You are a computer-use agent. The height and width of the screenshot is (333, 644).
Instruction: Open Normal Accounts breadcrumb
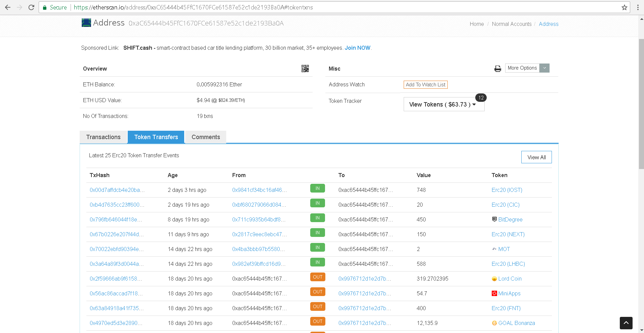tap(512, 24)
